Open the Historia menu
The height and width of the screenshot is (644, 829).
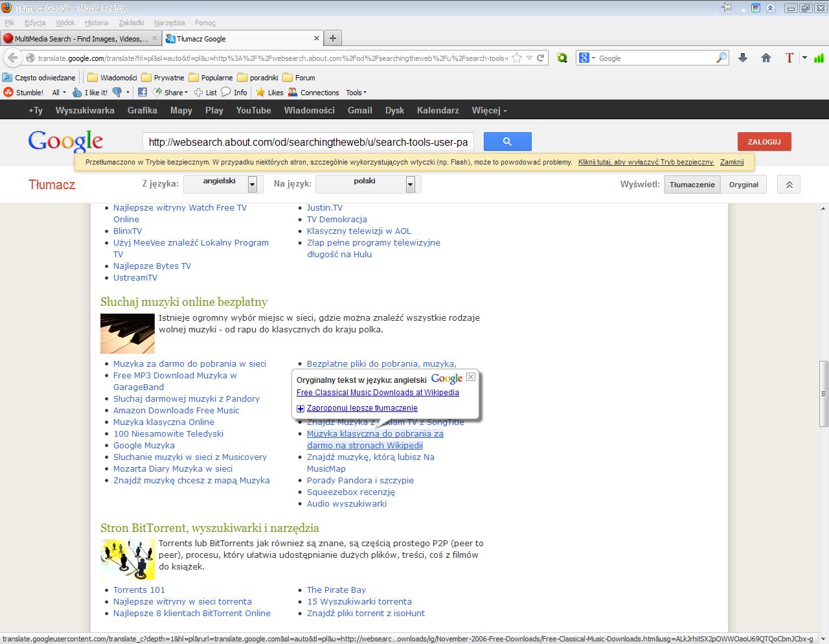tap(97, 23)
